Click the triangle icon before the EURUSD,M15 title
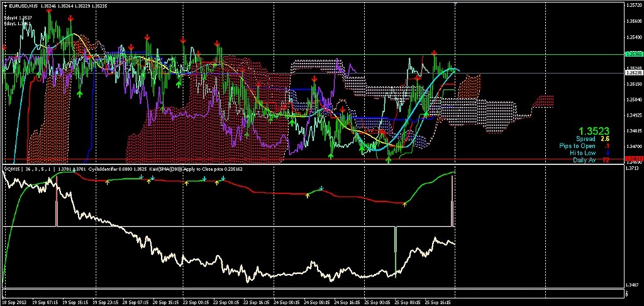 tap(5, 6)
